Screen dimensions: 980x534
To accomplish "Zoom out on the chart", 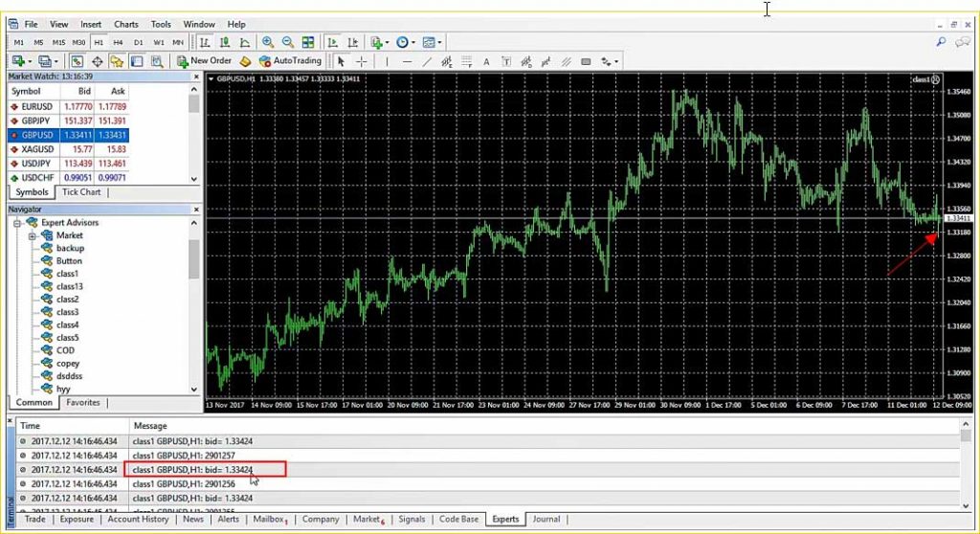I will click(287, 42).
